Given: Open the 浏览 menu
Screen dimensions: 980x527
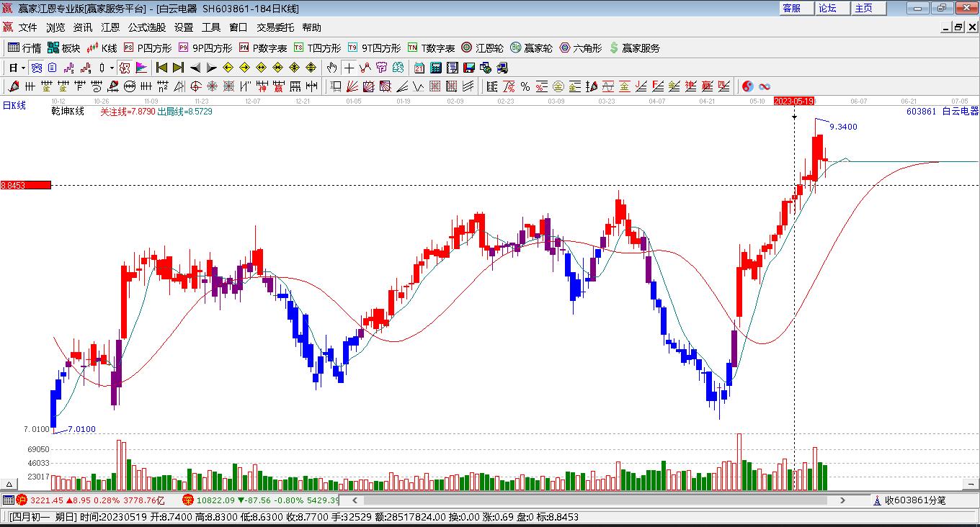Looking at the screenshot, I should click(55, 27).
